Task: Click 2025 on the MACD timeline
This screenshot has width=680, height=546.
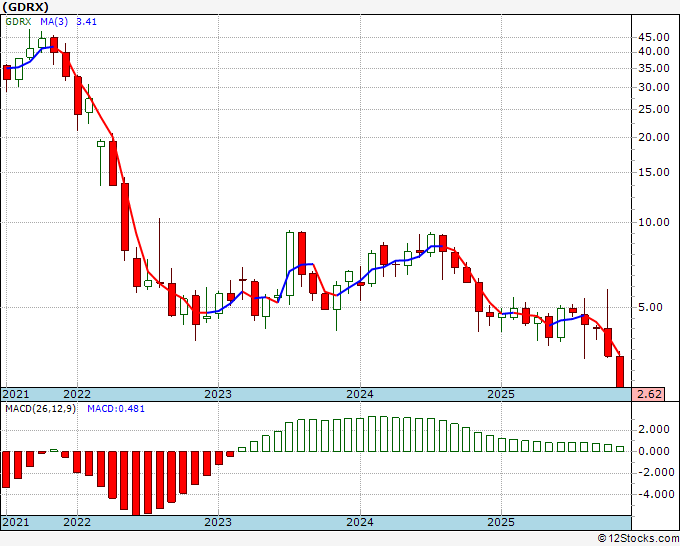Action: pos(501,522)
